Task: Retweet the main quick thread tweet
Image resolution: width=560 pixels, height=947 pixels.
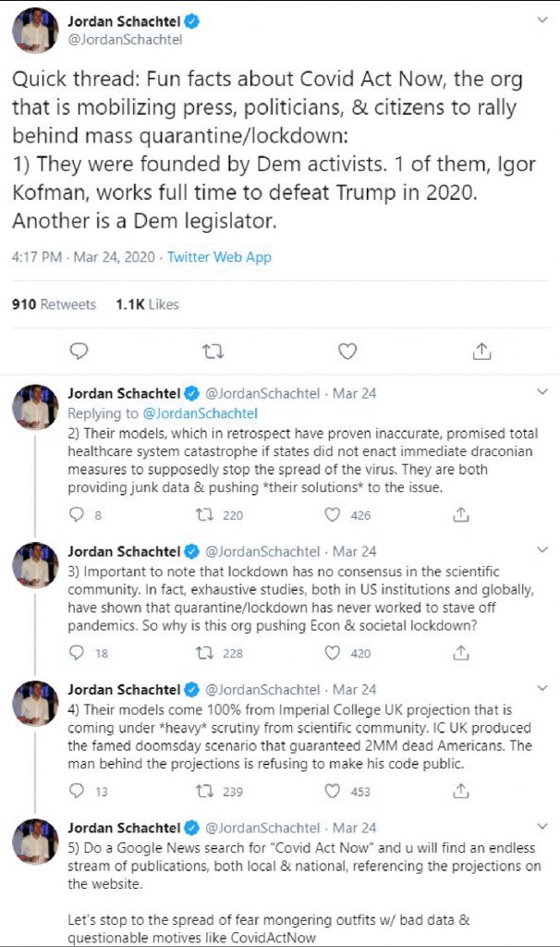Action: (x=213, y=351)
